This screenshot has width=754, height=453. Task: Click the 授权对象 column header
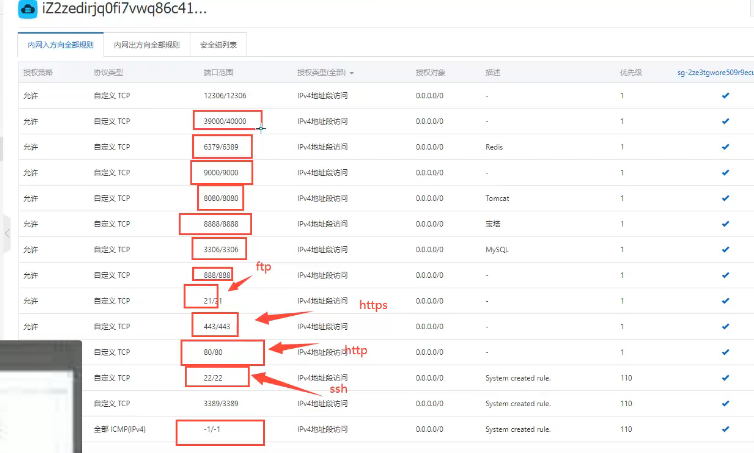pos(430,73)
